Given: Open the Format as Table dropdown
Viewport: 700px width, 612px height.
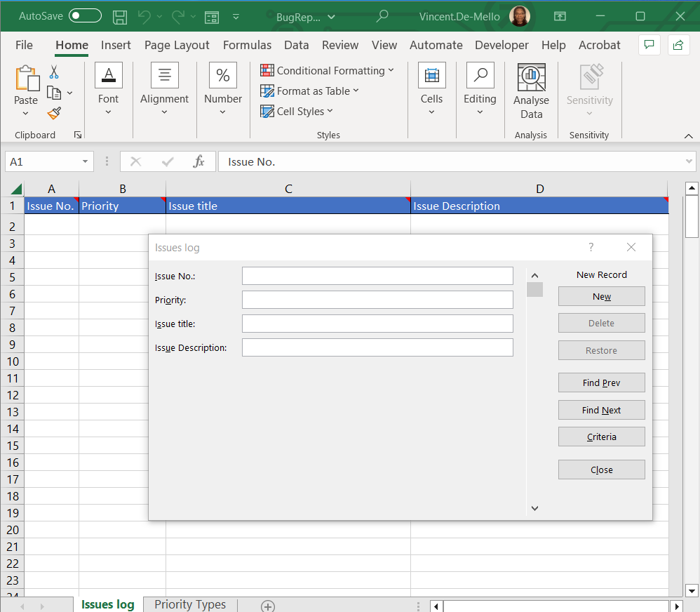Looking at the screenshot, I should pos(309,91).
